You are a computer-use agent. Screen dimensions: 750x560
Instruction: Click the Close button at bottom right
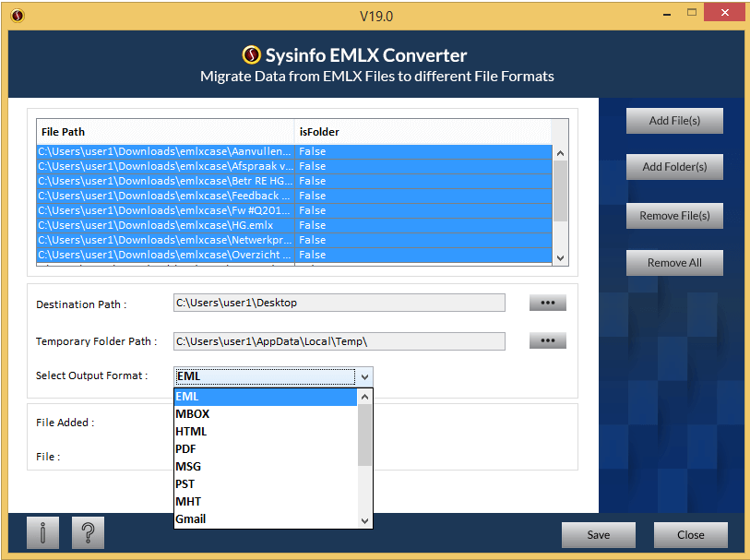click(691, 535)
